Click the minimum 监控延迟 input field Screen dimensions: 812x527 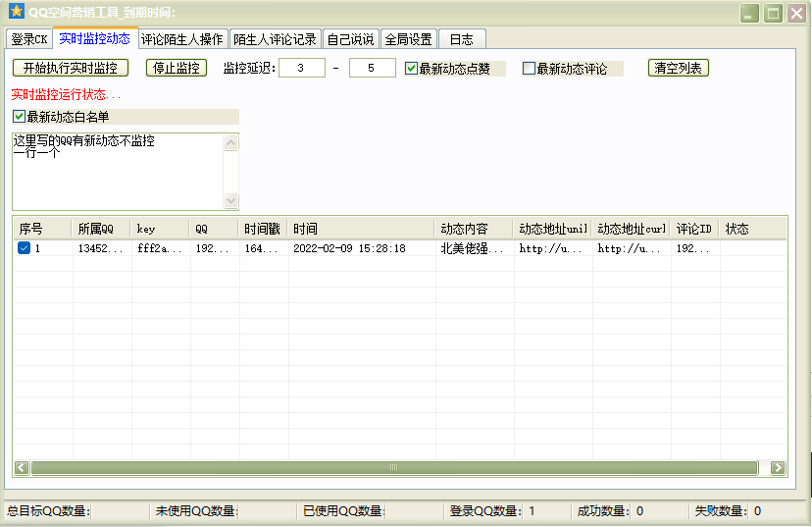pos(302,69)
